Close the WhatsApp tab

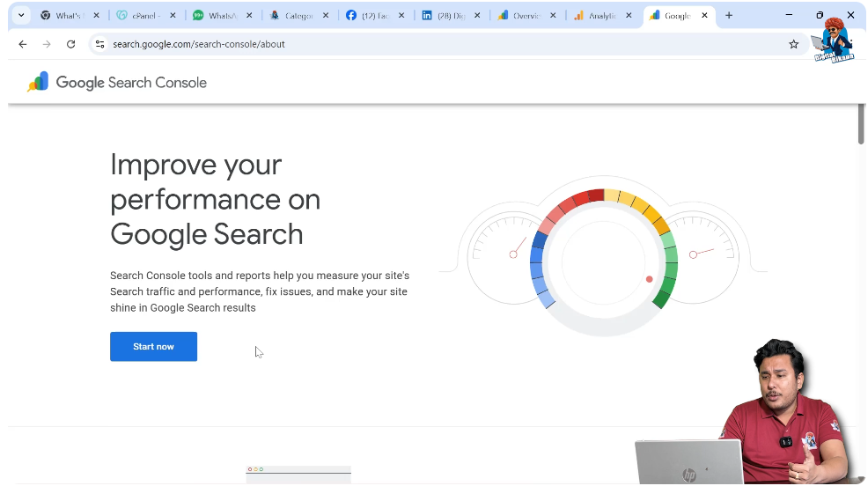(249, 16)
